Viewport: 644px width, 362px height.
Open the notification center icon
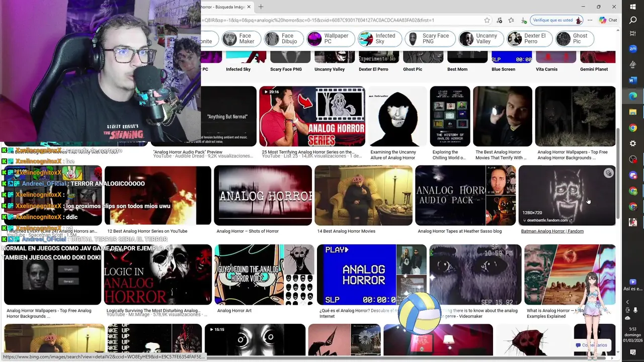[x=633, y=352]
